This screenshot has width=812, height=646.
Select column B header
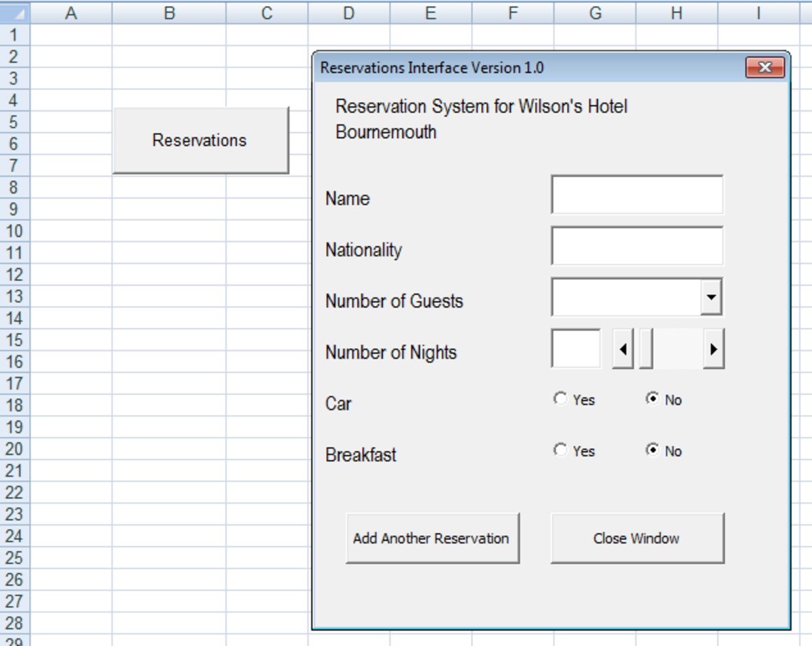click(x=169, y=12)
